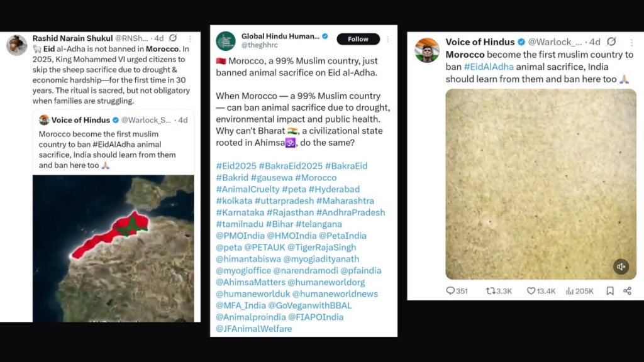Viewport: 644px width, 362px height.
Task: Open the @PMOIndia mention
Action: tap(240, 236)
